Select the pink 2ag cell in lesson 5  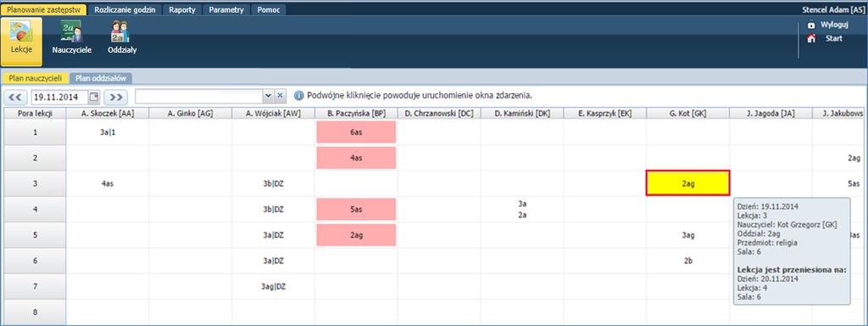(x=356, y=235)
